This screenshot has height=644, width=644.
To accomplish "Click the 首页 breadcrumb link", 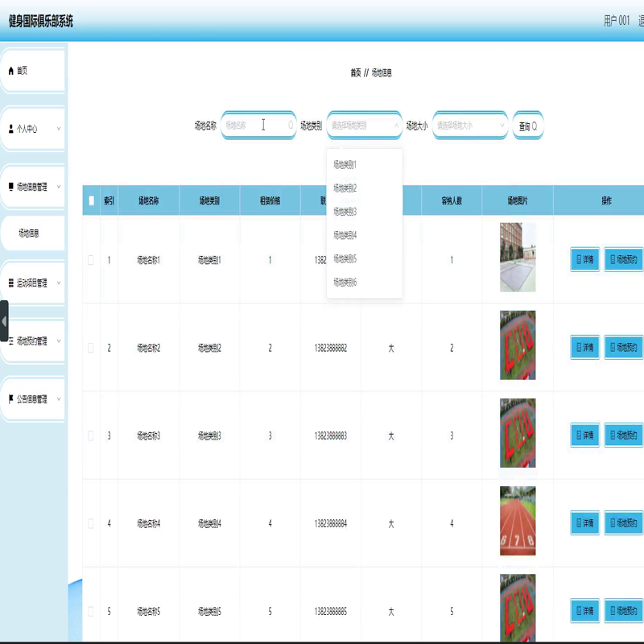I will (x=356, y=73).
